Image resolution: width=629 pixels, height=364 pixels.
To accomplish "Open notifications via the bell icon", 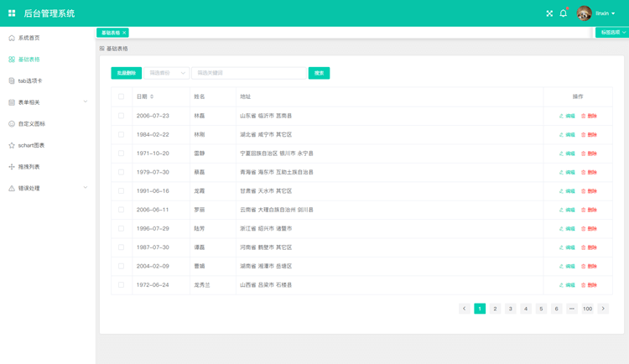I will coord(564,13).
